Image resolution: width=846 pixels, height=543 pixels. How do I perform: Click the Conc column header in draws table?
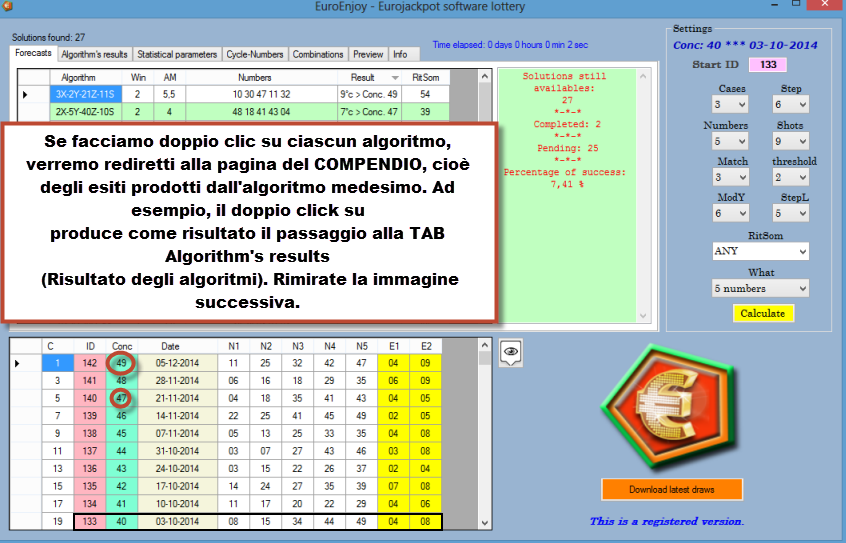point(121,346)
